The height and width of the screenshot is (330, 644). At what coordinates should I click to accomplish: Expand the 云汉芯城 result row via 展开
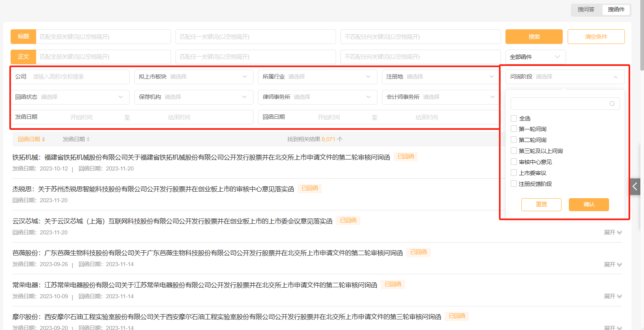click(x=613, y=232)
